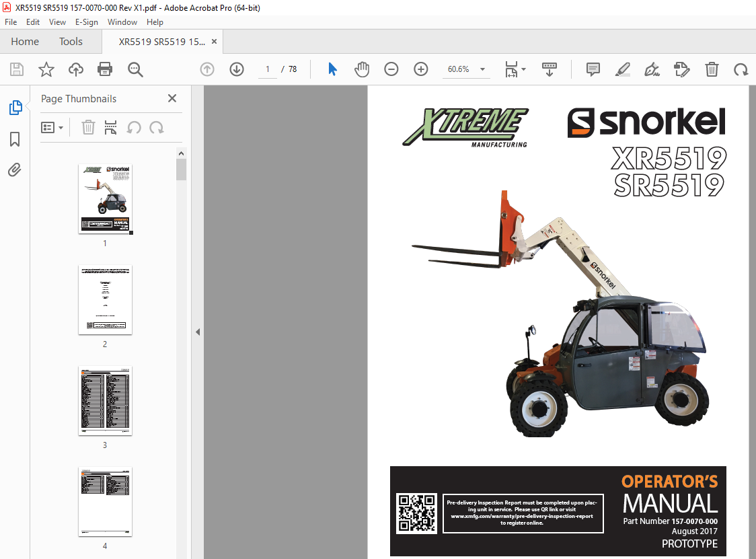
Task: Open the find text magnifier tool
Action: [x=135, y=69]
